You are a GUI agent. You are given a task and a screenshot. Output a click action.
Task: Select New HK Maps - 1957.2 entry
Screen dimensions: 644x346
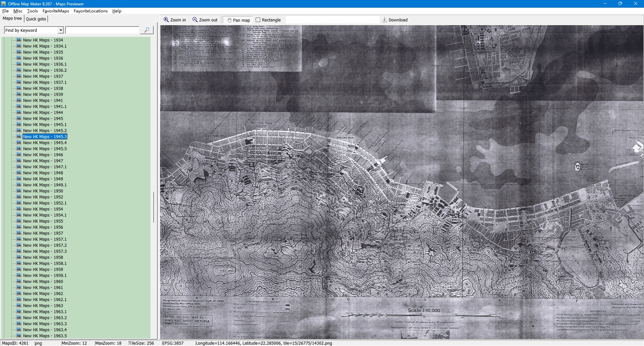45,245
